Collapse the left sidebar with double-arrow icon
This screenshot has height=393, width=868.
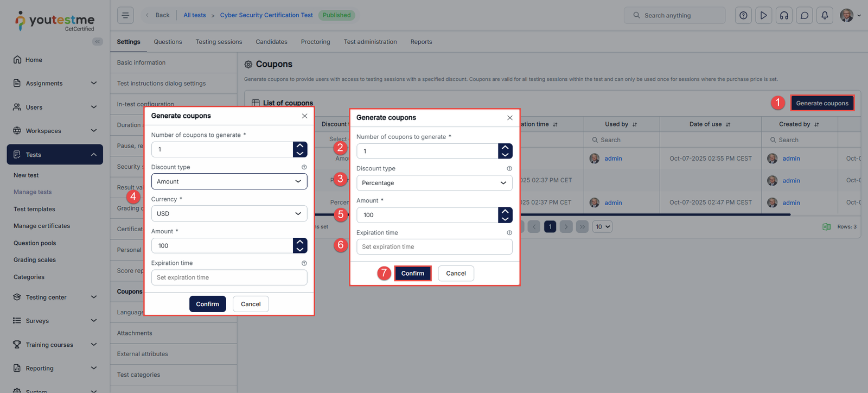(x=98, y=41)
